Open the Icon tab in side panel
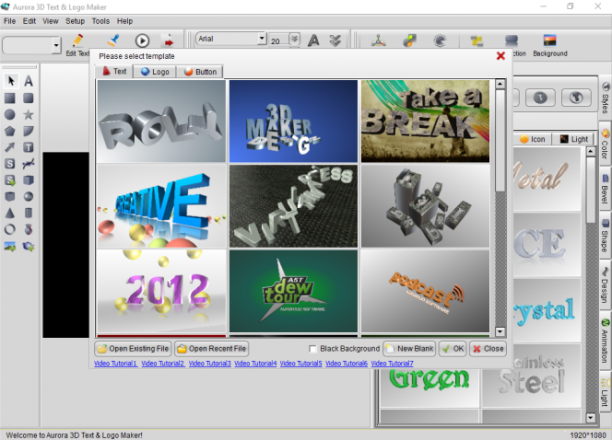The image size is (612, 440). point(532,139)
